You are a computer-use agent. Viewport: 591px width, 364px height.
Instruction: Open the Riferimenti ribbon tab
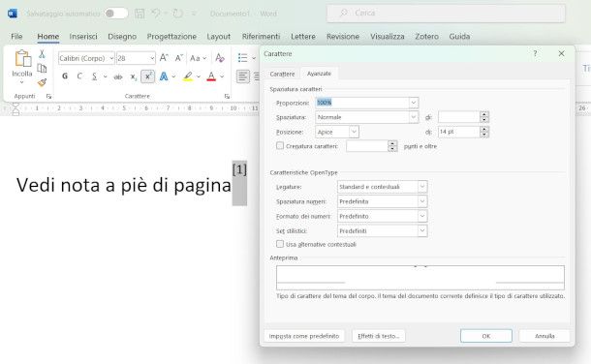point(261,37)
